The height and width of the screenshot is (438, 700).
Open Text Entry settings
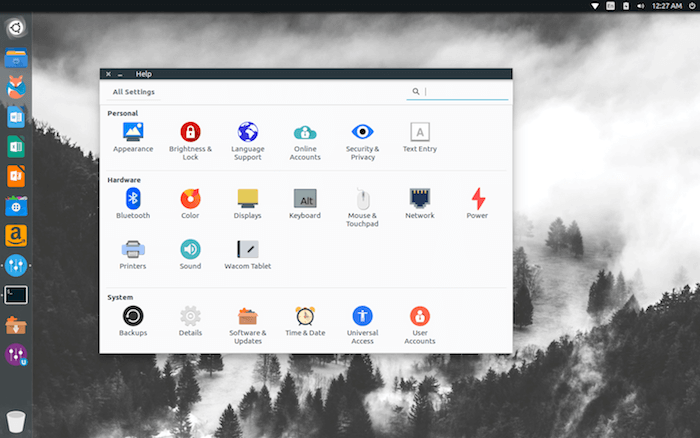[420, 138]
